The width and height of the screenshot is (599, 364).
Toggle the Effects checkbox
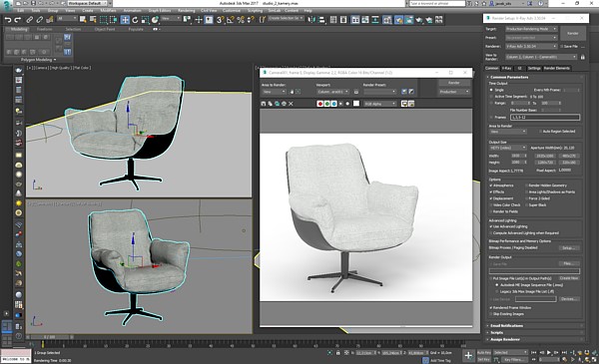[491, 191]
